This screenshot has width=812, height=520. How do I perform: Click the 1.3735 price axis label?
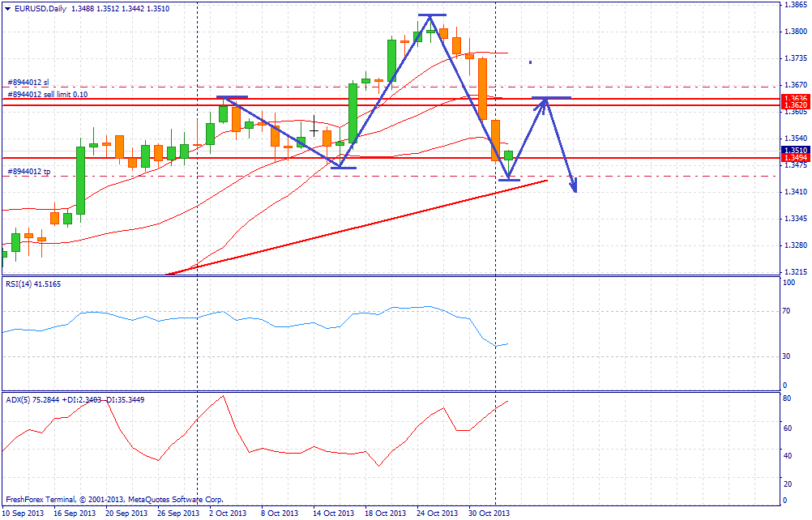click(796, 58)
